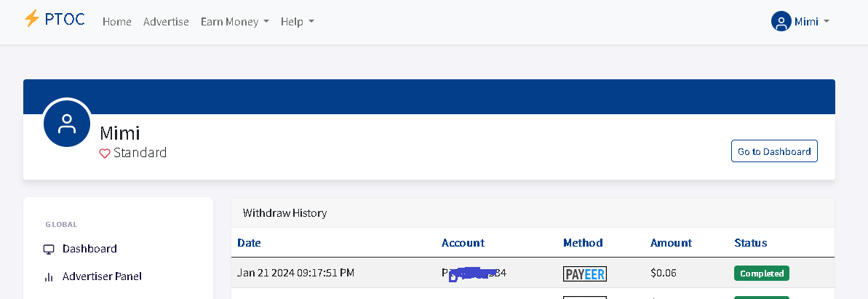Expand the Help dropdown menu
The height and width of the screenshot is (299, 868).
(x=298, y=22)
